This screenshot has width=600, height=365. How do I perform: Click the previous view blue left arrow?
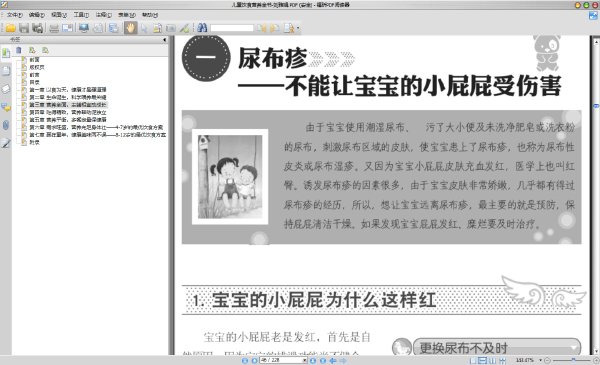pyautogui.click(x=333, y=360)
